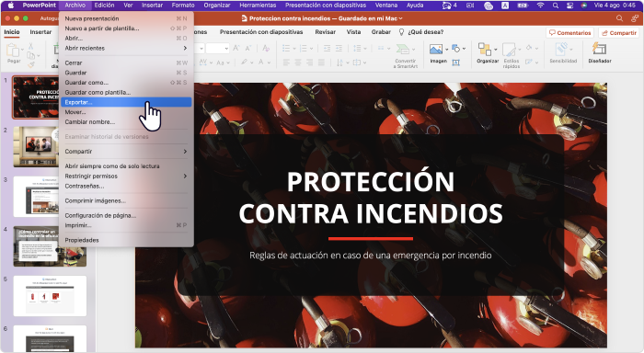Screen dimensions: 644x353
Task: Open the Wi-Fi status menu
Action: [x=541, y=6]
